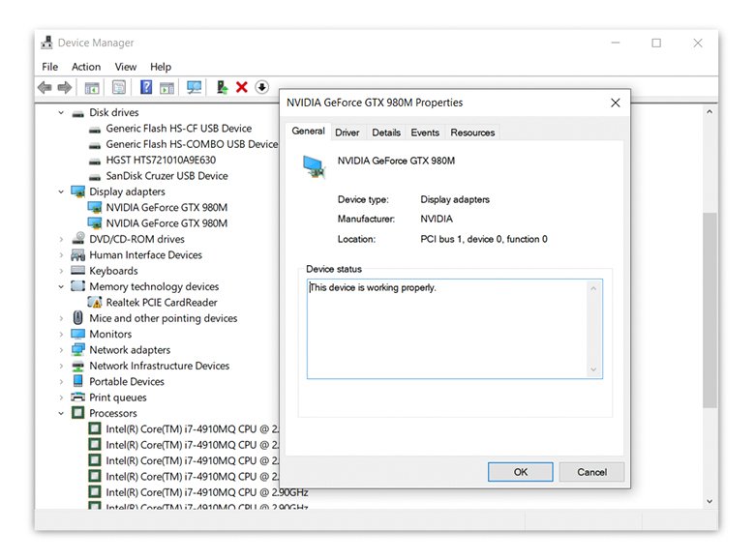Click Scan for hardware changes monitor icon
This screenshot has height=560, width=755.
point(195,88)
